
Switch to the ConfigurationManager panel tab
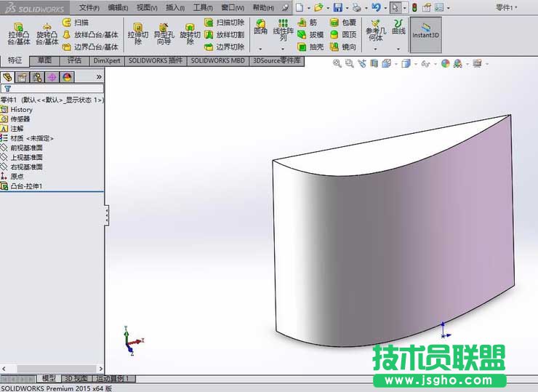(x=37, y=77)
